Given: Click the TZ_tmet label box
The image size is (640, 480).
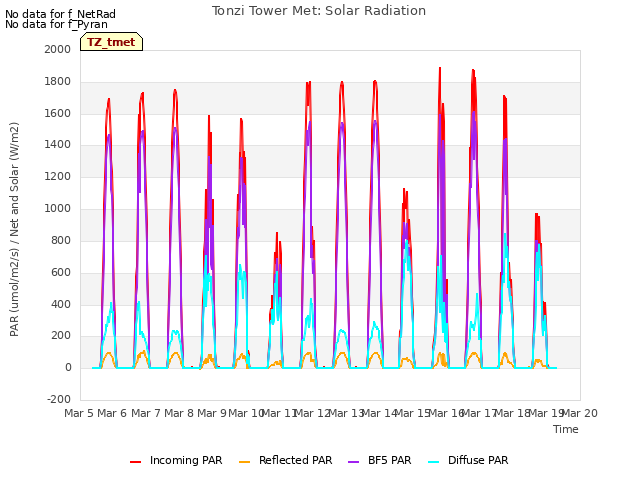Looking at the screenshot, I should pos(111,42).
